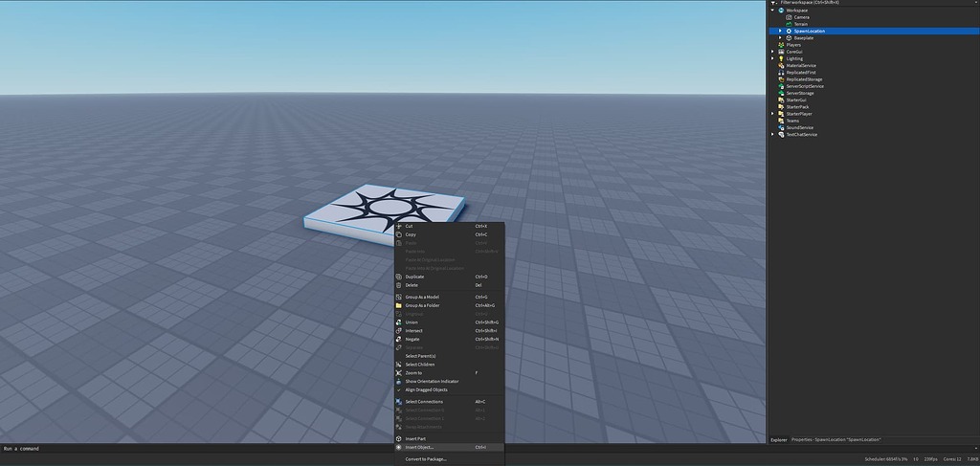Click the ReplicatedStorage icon
The height and width of the screenshot is (466, 980).
[781, 79]
